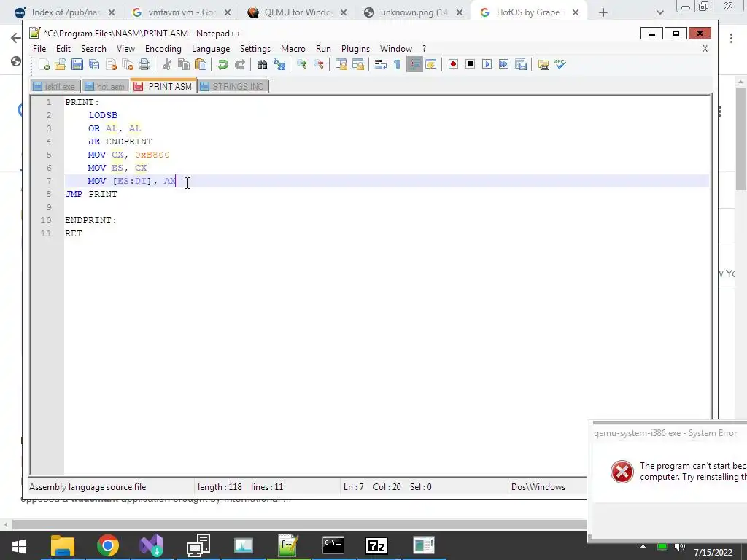Switch to the STRINGS.INC tab
The height and width of the screenshot is (560, 747).
(233, 86)
